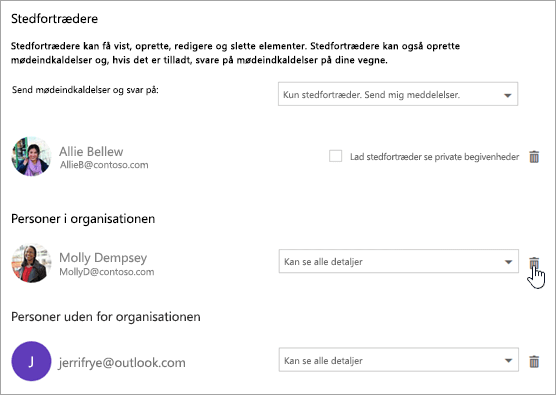
Task: Expand Molly Dempsey permission dropdown
Action: pos(399,261)
